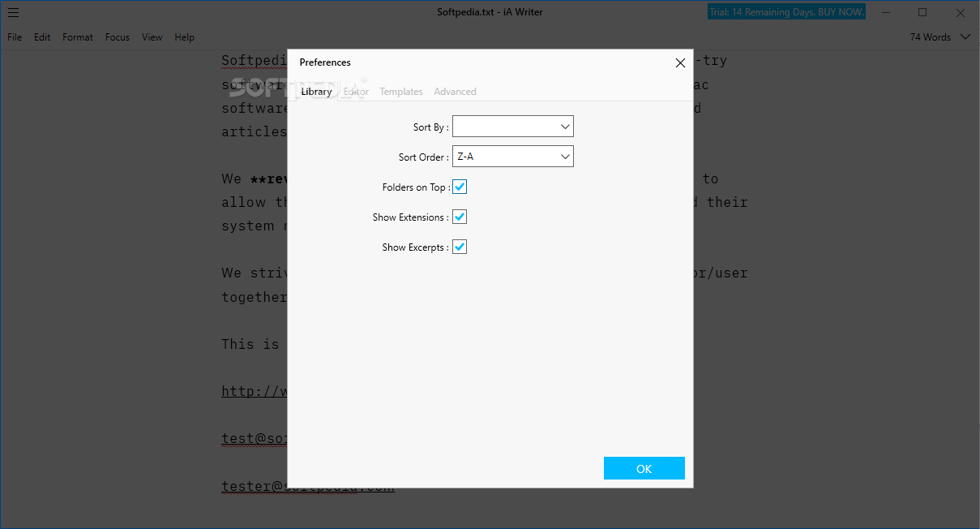Screen dimensions: 980x529
Task: Open the hamburger sidebar menu icon
Action: (13, 12)
